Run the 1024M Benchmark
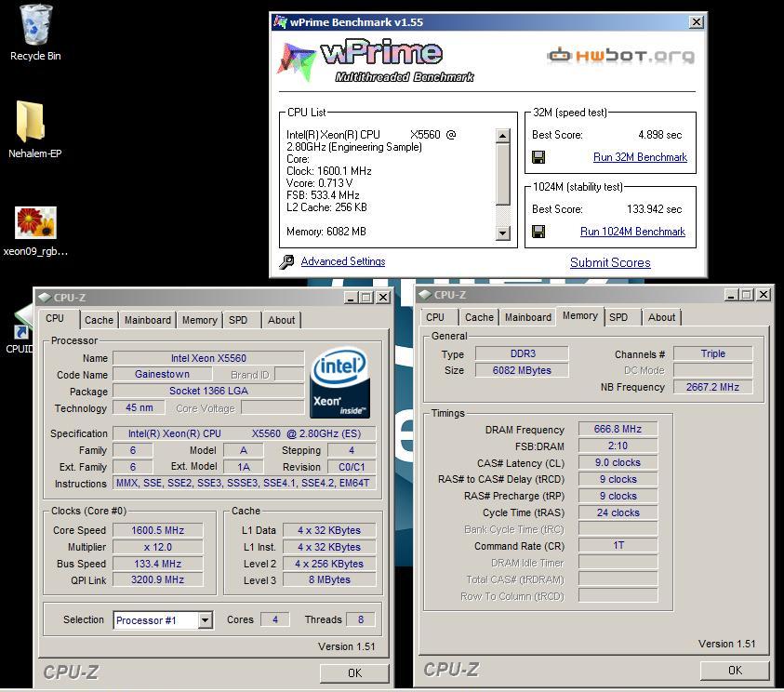Image resolution: width=784 pixels, height=692 pixels. [632, 232]
